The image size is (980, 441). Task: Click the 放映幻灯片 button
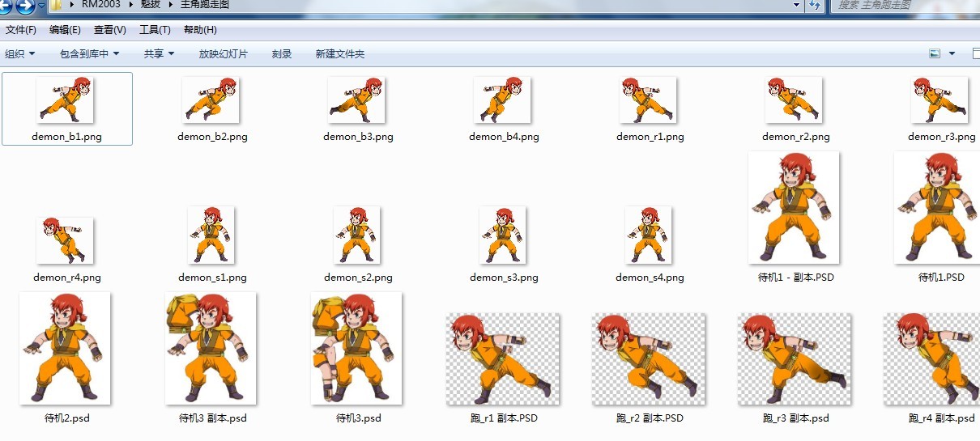[224, 54]
